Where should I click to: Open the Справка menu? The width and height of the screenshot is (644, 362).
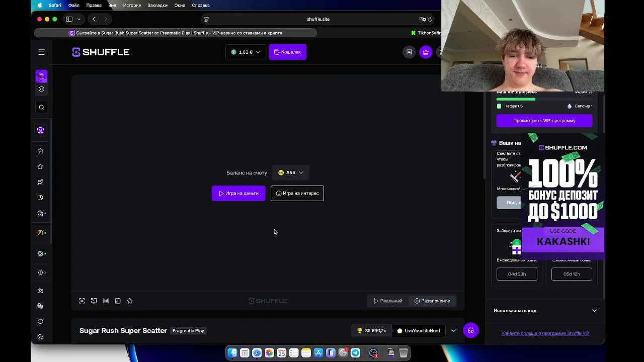point(201,5)
